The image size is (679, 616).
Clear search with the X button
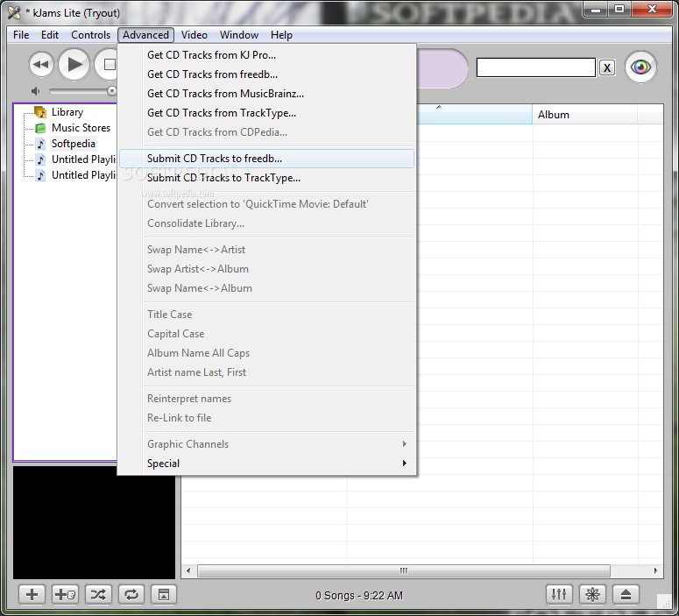(607, 67)
